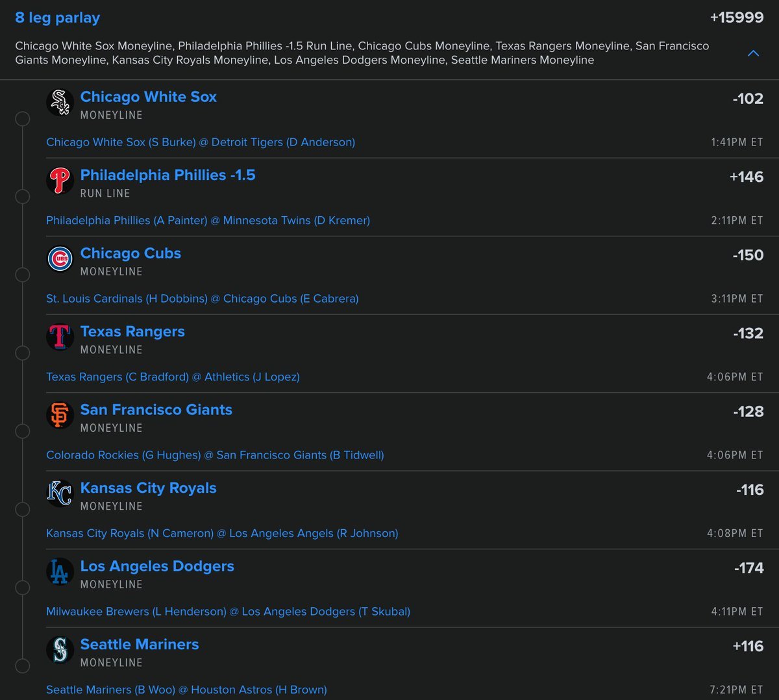Screen dimensions: 779x700
Task: Open Texas Rangers @ Athletics matchup link
Action: coord(173,377)
